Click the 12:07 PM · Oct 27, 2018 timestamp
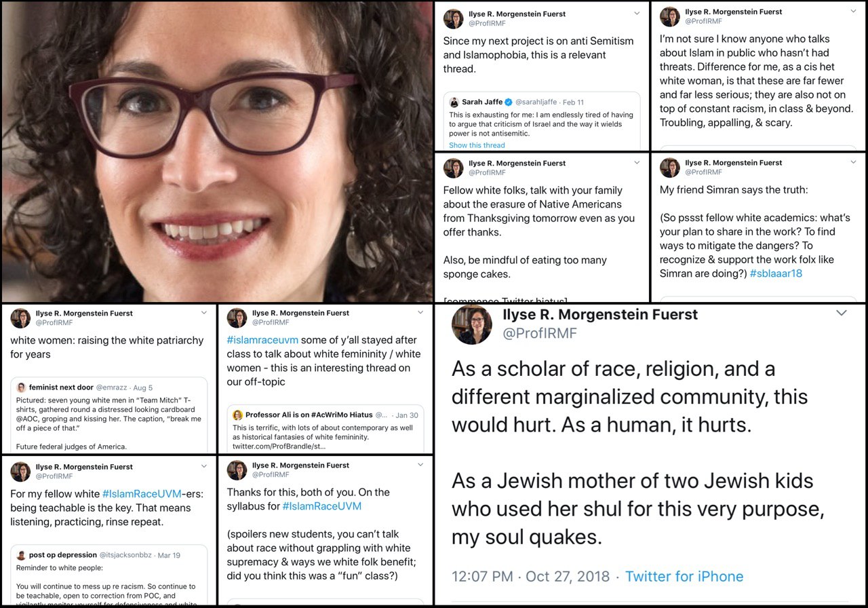 click(531, 577)
